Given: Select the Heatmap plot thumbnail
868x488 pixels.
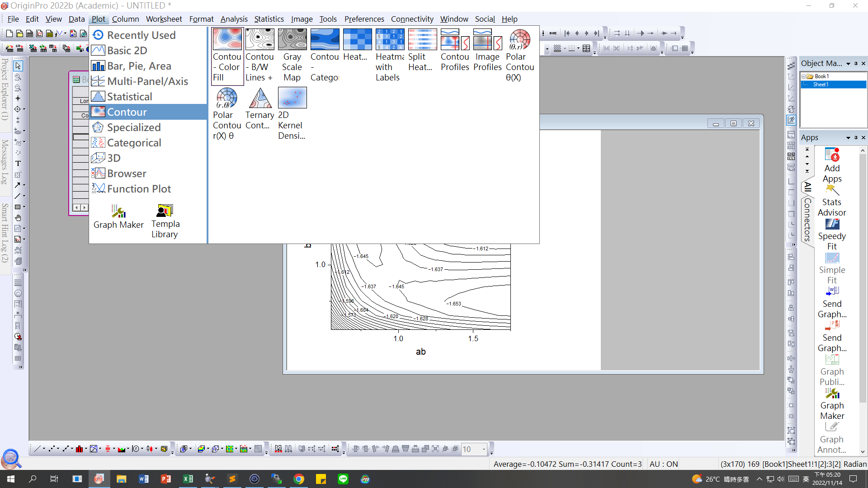Looking at the screenshot, I should pos(357,45).
